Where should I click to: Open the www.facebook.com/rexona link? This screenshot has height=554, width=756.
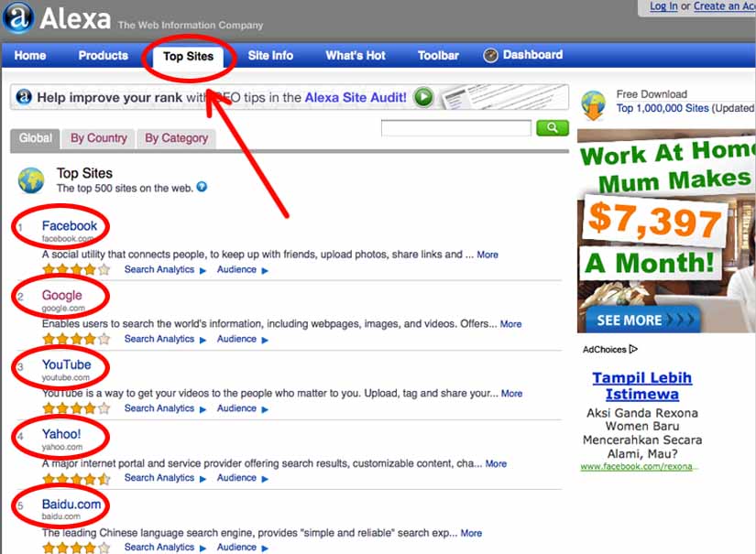[x=639, y=466]
